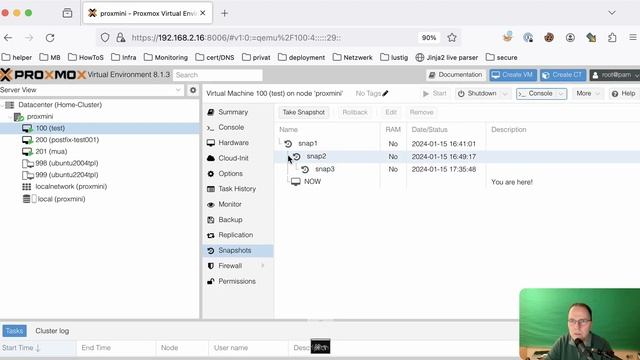Viewport: 640px width, 360px height.
Task: Select the NOW current state row
Action: (x=457, y=182)
